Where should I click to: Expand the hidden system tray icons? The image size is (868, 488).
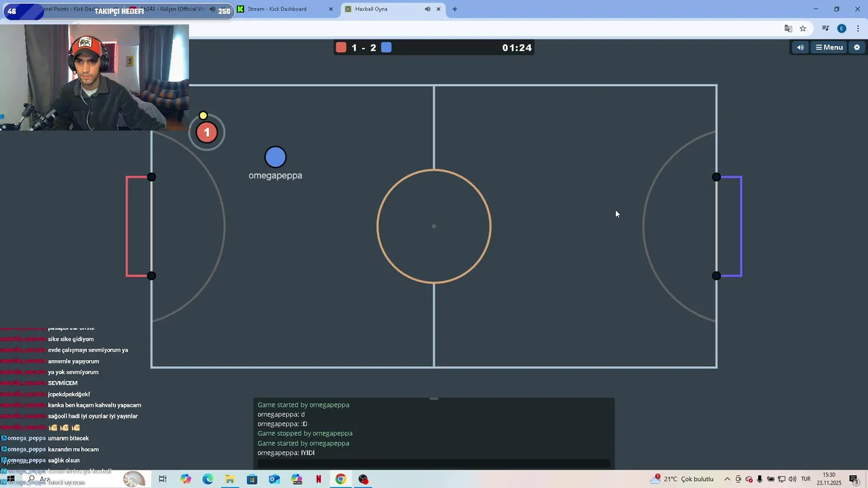tap(728, 479)
